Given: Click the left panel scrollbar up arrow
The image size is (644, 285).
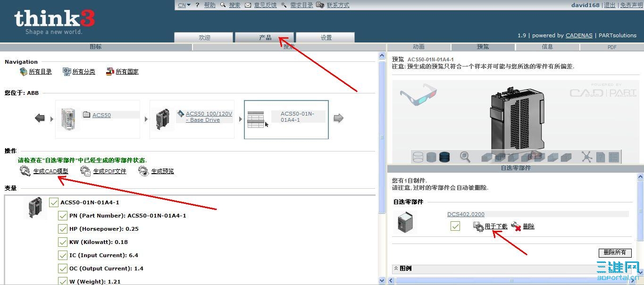Looking at the screenshot, I should pos(382,56).
